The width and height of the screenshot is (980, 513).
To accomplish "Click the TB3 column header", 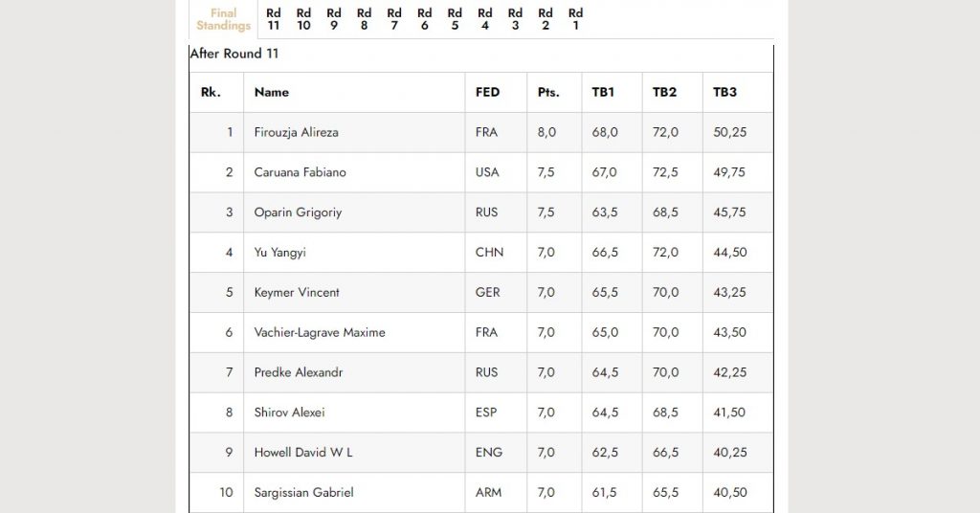I will 724,93.
